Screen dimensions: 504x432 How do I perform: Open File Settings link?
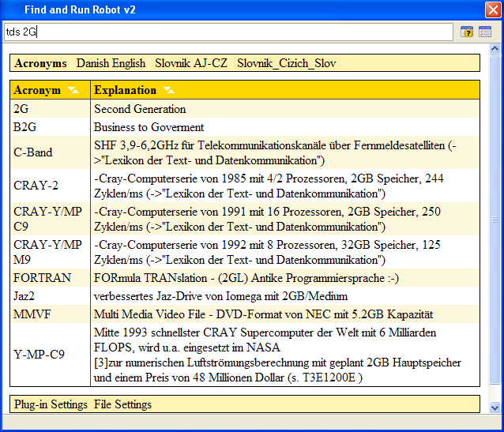tap(122, 404)
